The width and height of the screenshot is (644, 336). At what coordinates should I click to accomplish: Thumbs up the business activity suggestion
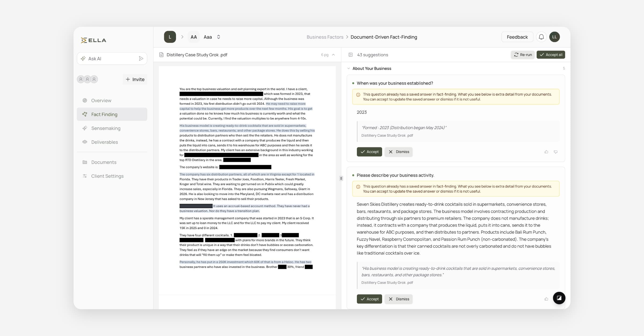click(546, 299)
